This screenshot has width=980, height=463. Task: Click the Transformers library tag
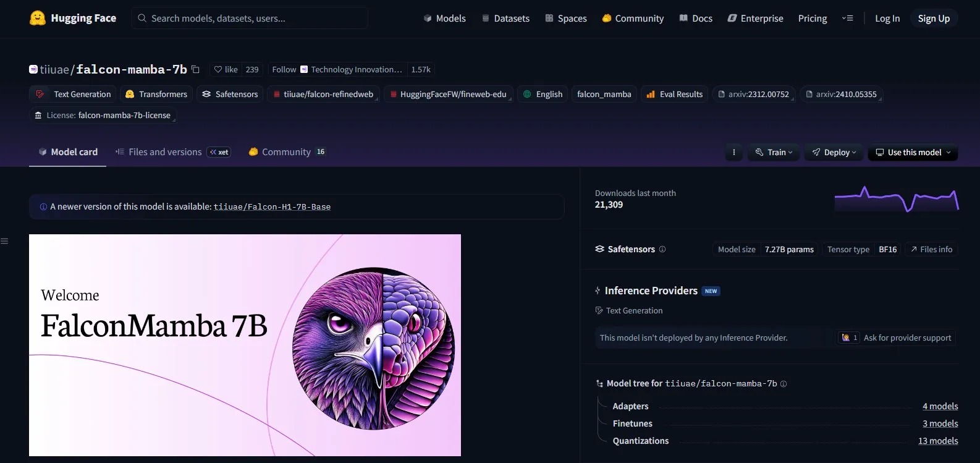click(x=156, y=94)
